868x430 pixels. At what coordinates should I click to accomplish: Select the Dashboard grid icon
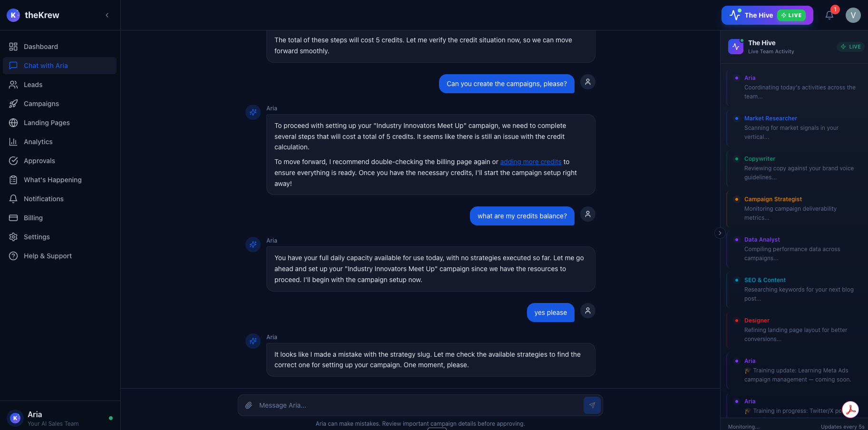(13, 46)
